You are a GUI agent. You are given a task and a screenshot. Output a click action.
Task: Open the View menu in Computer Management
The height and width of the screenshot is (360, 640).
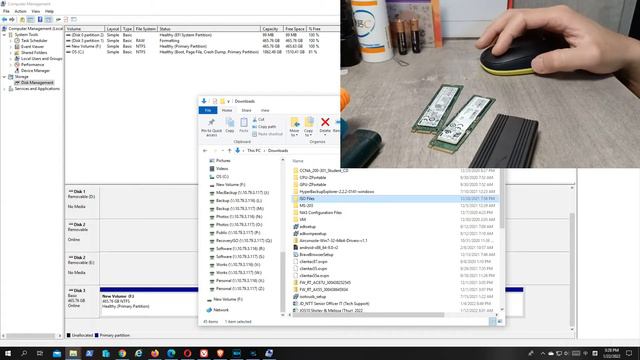(36, 11)
